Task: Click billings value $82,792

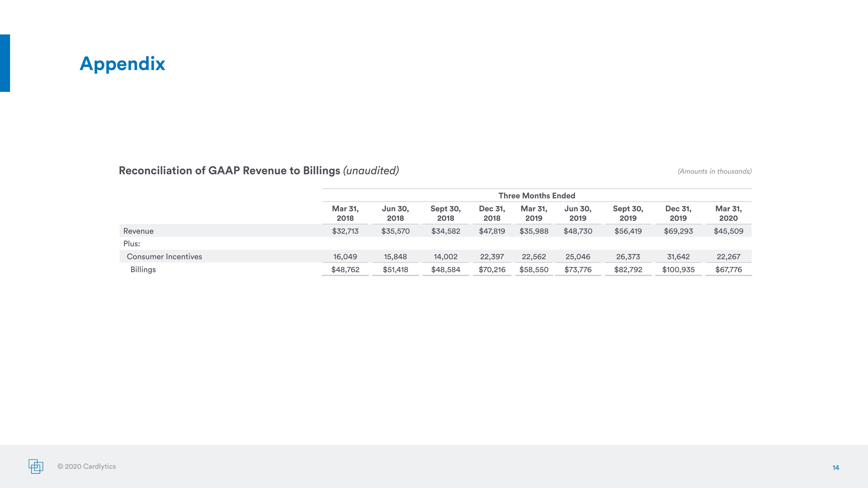Action: [628, 269]
